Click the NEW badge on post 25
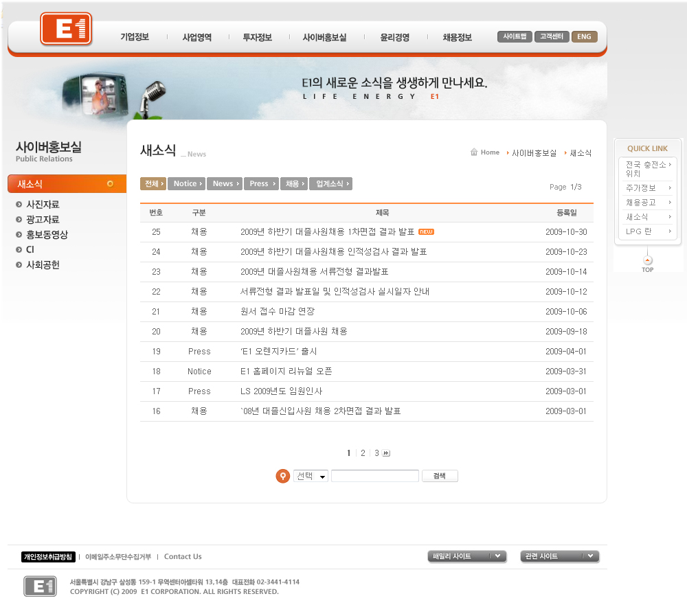The height and width of the screenshot is (616, 687). [x=426, y=232]
